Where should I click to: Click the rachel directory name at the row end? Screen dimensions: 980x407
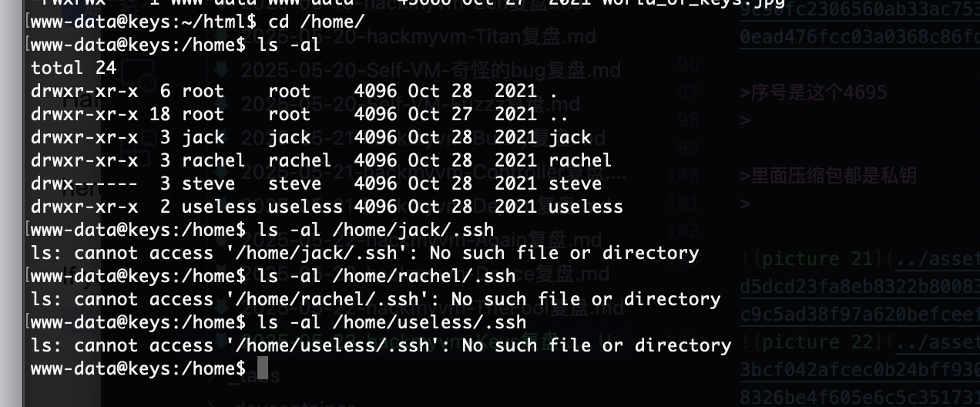(580, 160)
